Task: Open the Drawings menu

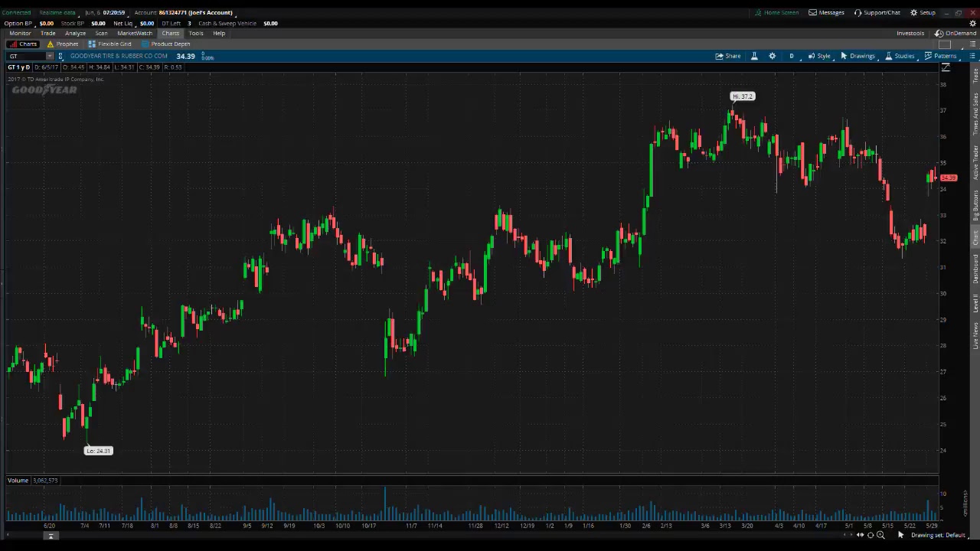Action: (x=857, y=56)
